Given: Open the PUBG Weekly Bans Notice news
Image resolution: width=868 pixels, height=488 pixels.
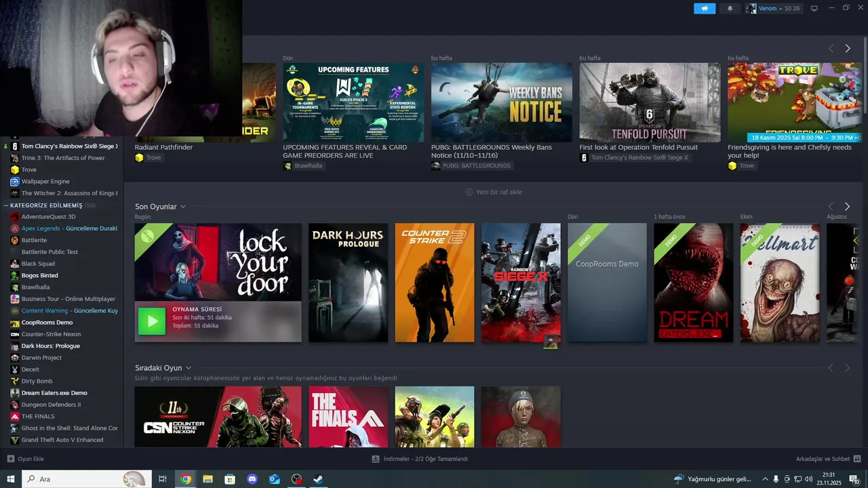Looking at the screenshot, I should [501, 102].
